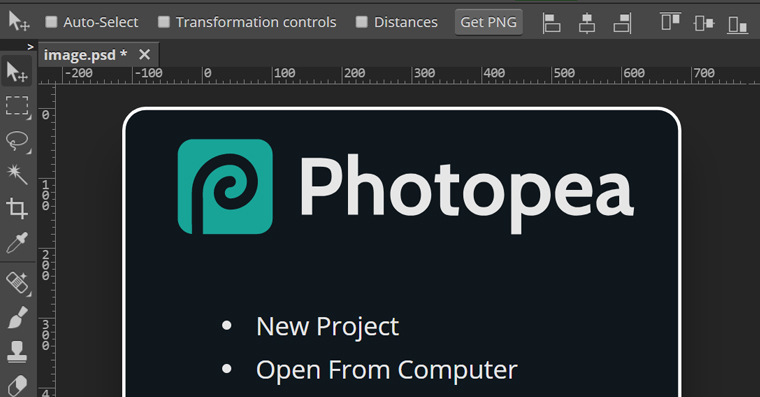Viewport: 760px width, 397px height.
Task: Select the Move tool in left toolbar
Action: point(17,72)
